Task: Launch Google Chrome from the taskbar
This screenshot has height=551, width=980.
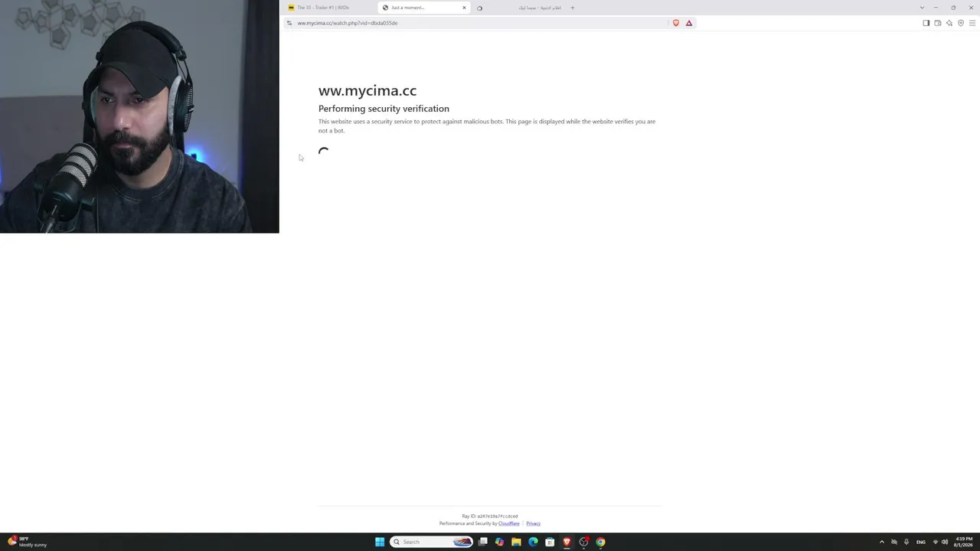Action: 600,542
